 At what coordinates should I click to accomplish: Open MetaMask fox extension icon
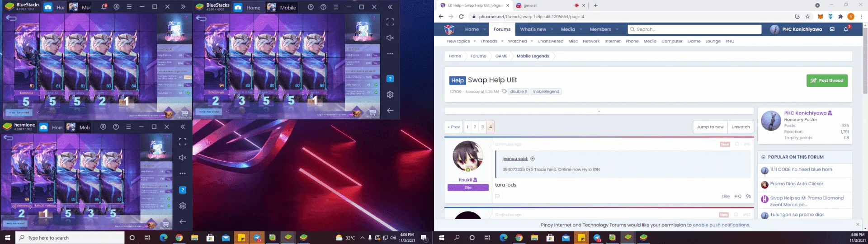(x=820, y=16)
